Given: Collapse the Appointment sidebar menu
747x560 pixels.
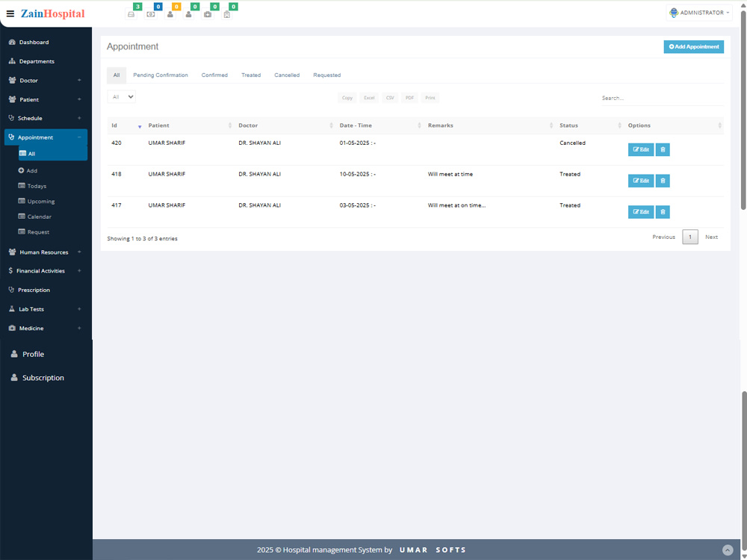Looking at the screenshot, I should pos(46,137).
